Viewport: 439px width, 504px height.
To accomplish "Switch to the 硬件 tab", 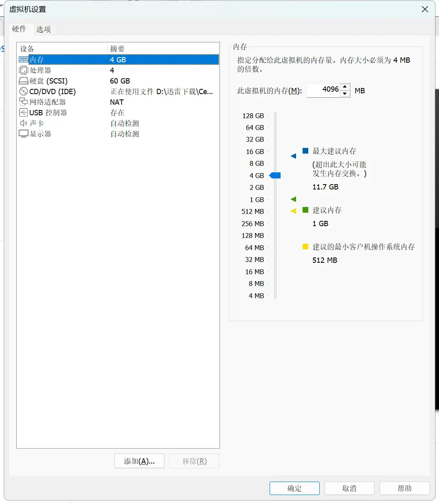I will tap(19, 29).
